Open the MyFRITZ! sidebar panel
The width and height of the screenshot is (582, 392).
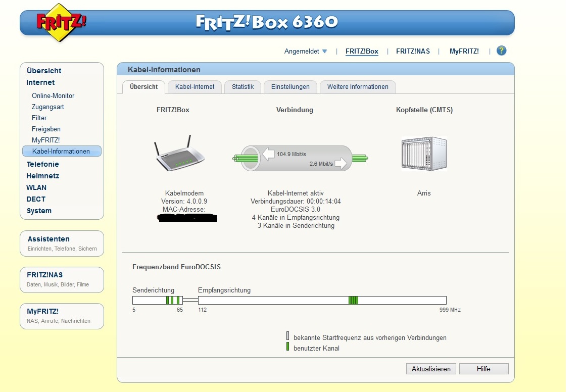62,316
